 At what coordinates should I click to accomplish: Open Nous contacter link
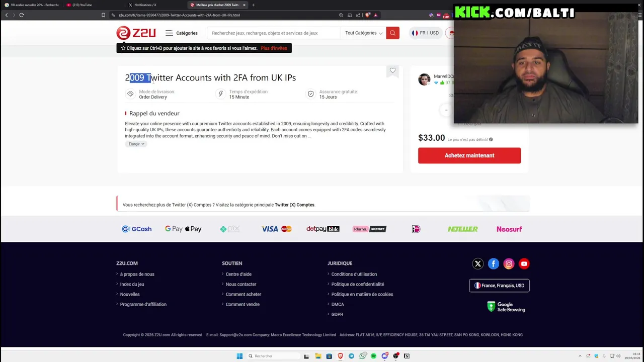pyautogui.click(x=241, y=285)
